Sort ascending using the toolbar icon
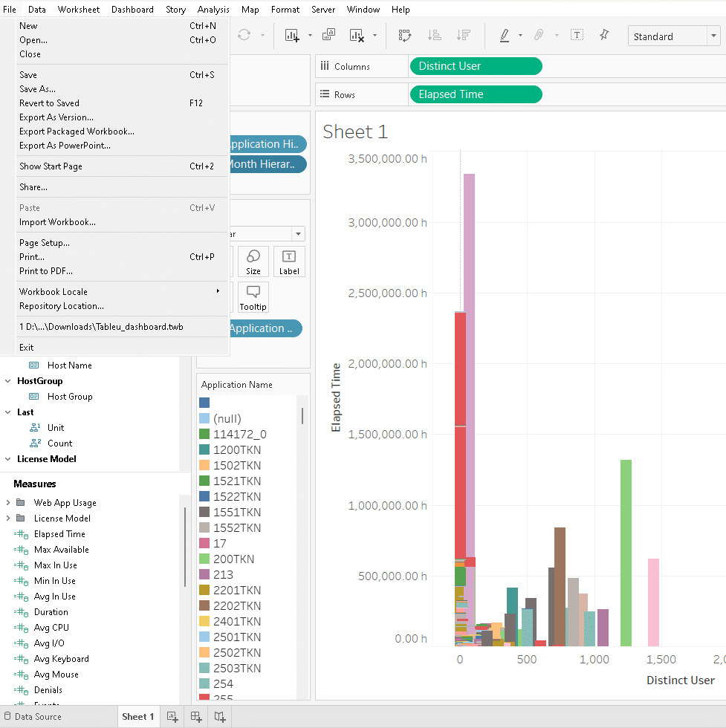The width and height of the screenshot is (726, 728). (x=434, y=36)
